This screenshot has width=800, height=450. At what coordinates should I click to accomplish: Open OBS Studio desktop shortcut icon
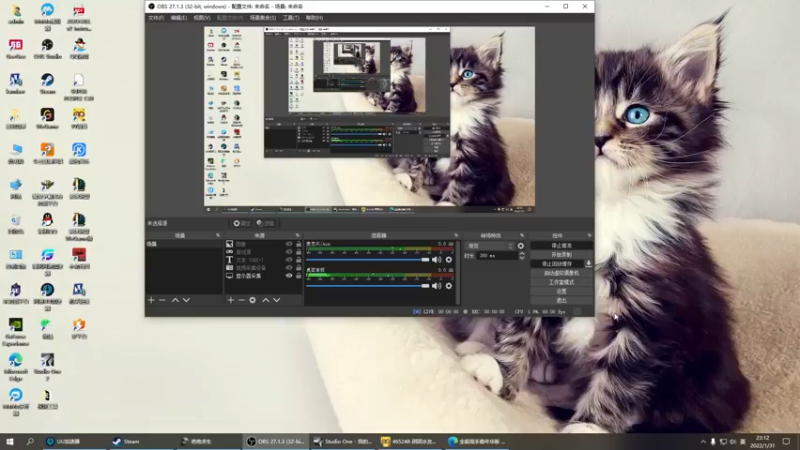coord(47,49)
